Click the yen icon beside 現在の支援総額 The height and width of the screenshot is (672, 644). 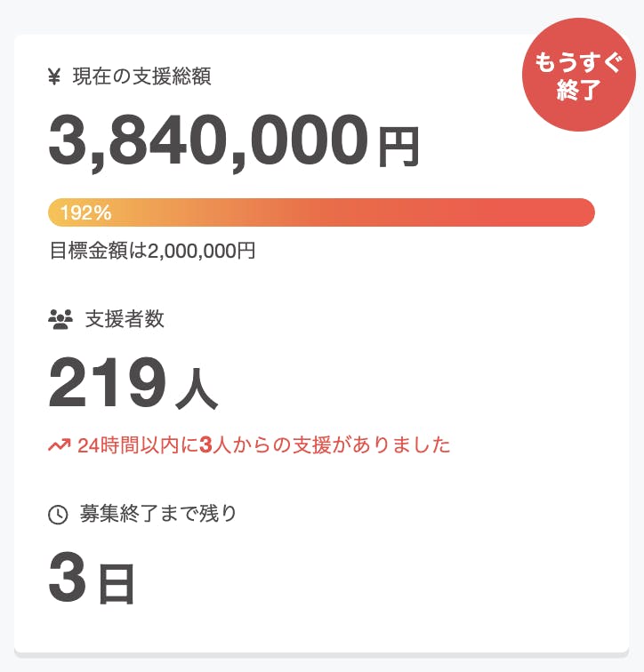54,77
